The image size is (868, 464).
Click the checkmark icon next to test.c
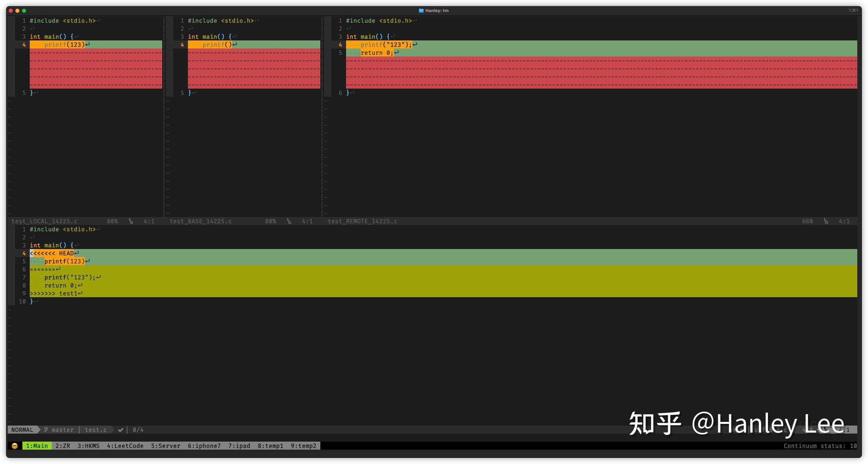[x=120, y=430]
